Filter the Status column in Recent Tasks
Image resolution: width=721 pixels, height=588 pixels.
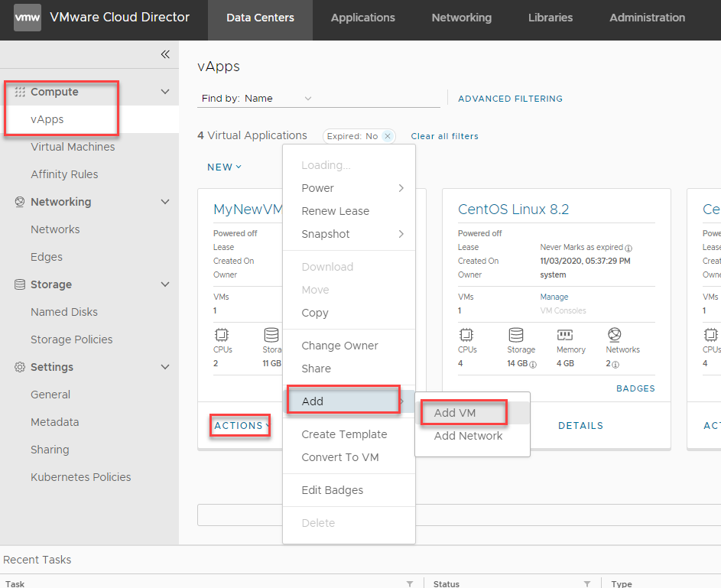(586, 584)
